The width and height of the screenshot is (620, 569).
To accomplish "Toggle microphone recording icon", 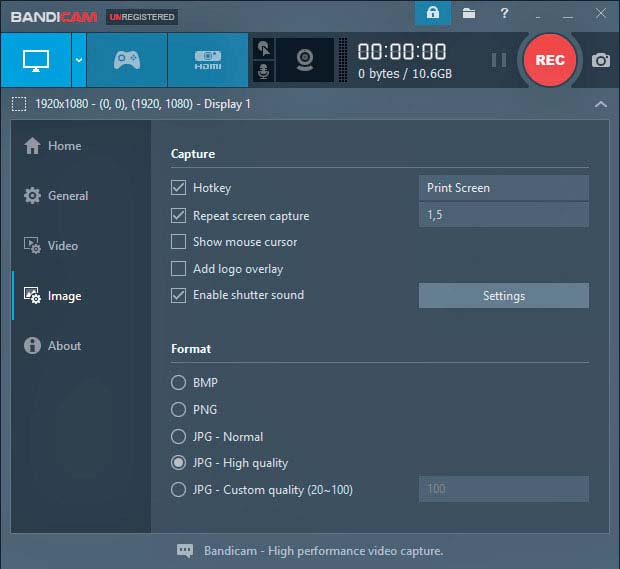I will point(263,72).
